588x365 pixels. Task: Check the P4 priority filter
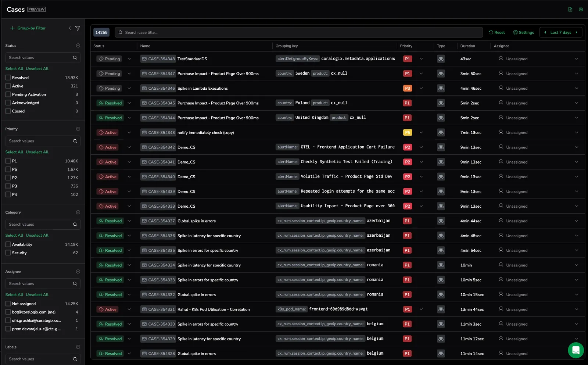8,194
